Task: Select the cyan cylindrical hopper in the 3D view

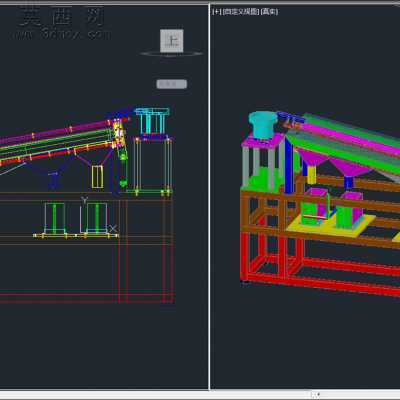Action: coord(262,125)
